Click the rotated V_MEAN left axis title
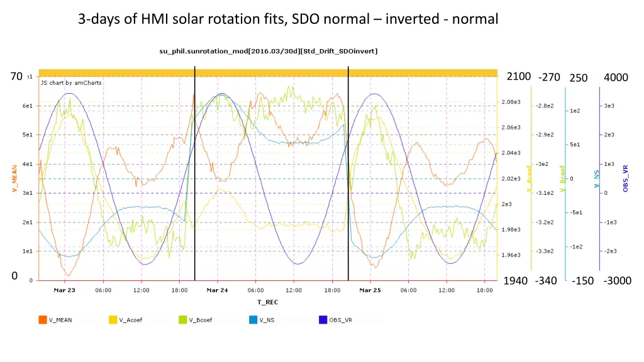Image resolution: width=644 pixels, height=362 pixels. tap(14, 178)
